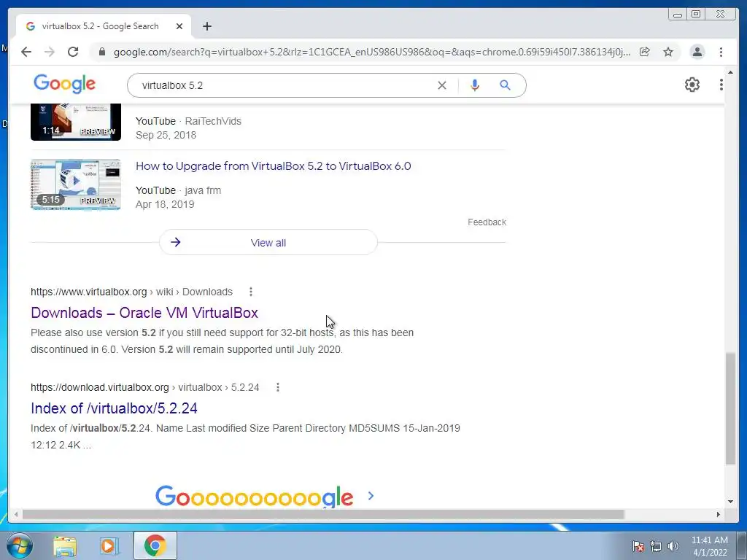
Task: Click the vertical scrollbar thumb
Action: coord(730,408)
